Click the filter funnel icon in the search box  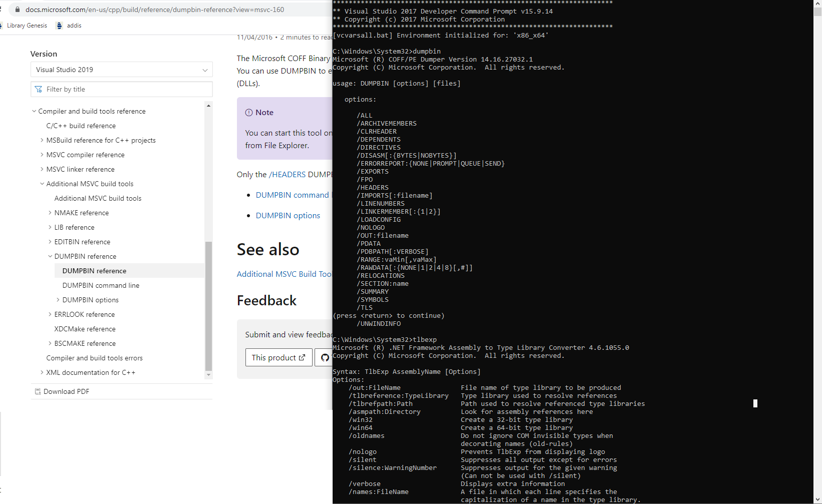point(39,89)
